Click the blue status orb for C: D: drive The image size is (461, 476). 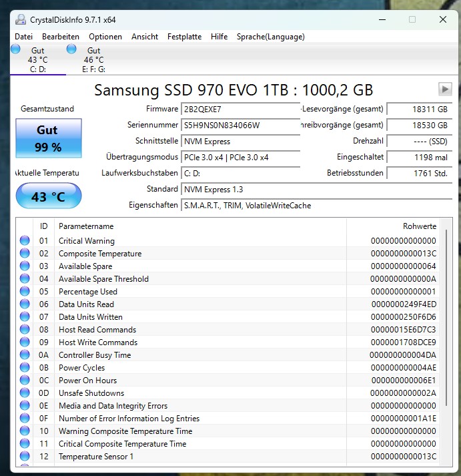click(x=15, y=49)
